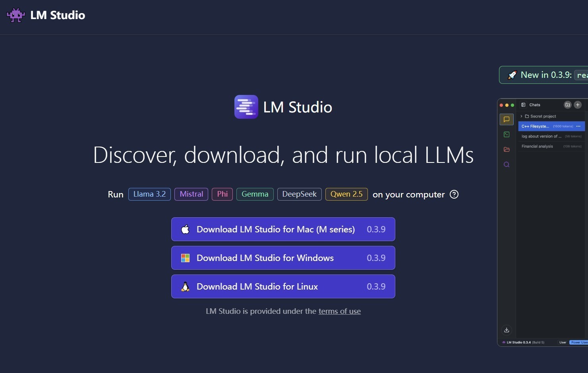Screen dimensions: 588x373
Task: Collapse the chats sidebar panel icon
Action: 523,105
